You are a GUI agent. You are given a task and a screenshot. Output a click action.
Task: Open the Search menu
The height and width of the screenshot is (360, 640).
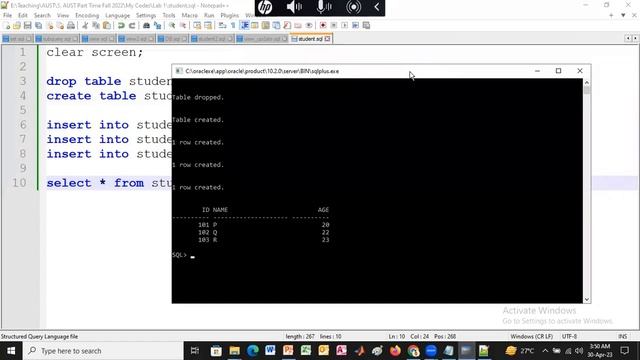(42, 15)
